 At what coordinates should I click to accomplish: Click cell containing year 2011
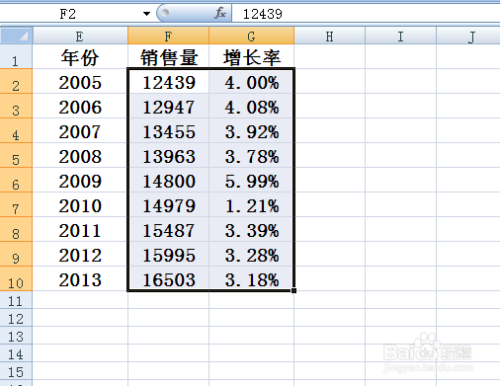(x=80, y=229)
